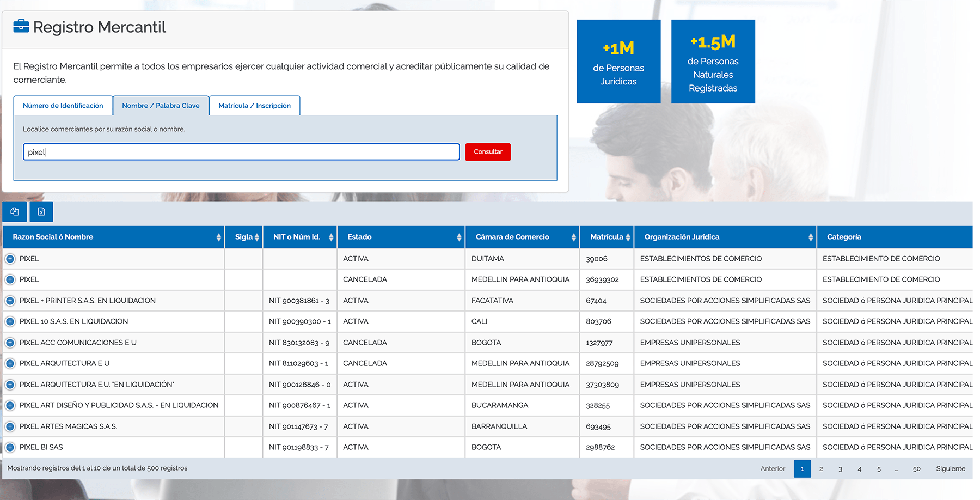This screenshot has width=980, height=500.
Task: Click 'NIT 900381861 - 3' cell
Action: [299, 301]
